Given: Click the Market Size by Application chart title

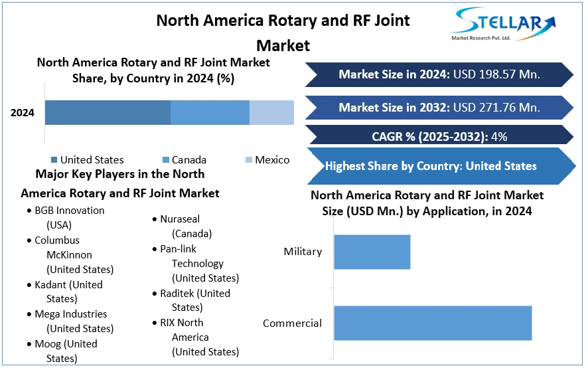Looking at the screenshot, I should point(427,203).
